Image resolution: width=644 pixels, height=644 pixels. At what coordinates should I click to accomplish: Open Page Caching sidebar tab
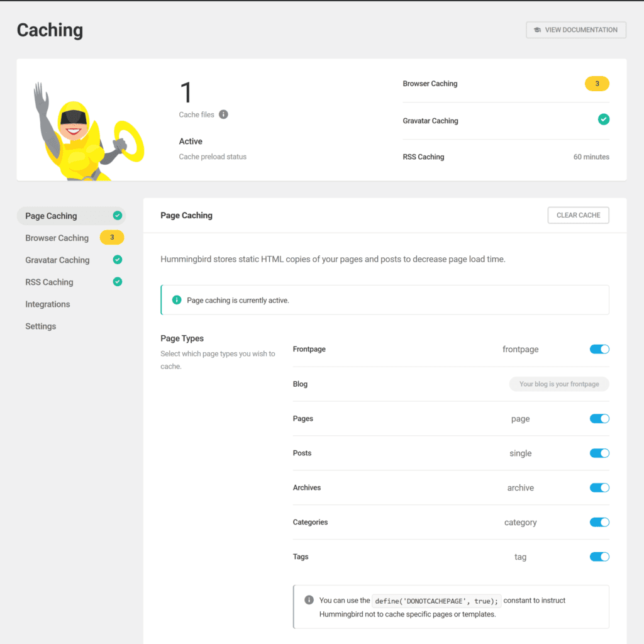pyautogui.click(x=71, y=216)
